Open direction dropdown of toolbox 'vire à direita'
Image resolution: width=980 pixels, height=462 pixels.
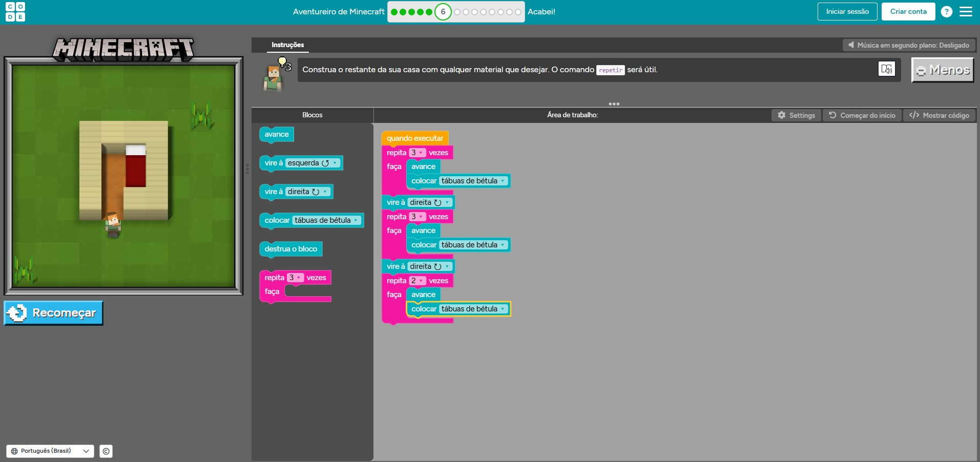point(308,192)
